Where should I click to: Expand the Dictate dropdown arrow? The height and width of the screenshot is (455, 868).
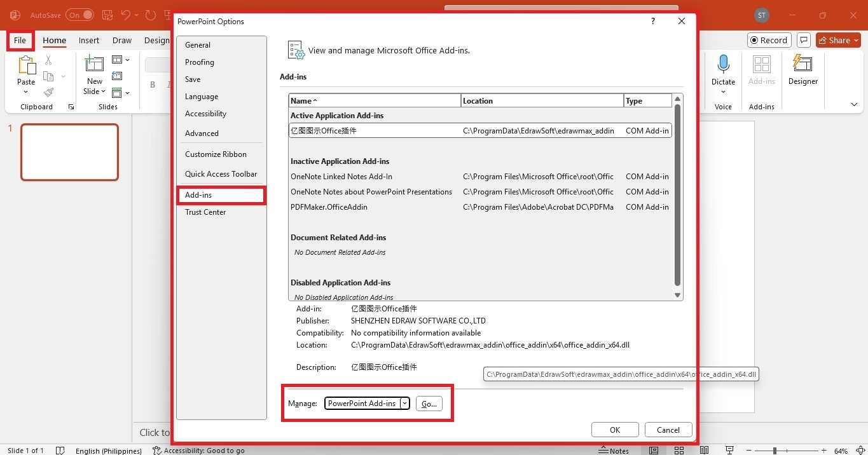pos(723,92)
